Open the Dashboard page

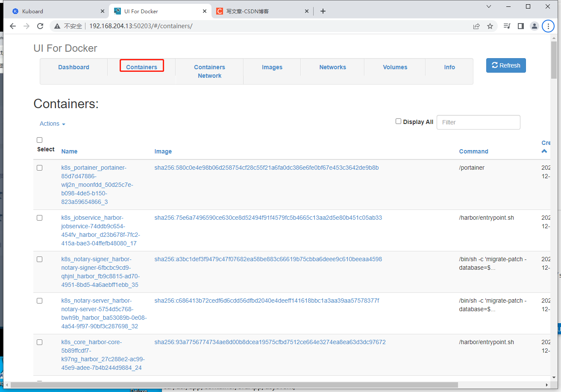pyautogui.click(x=73, y=67)
